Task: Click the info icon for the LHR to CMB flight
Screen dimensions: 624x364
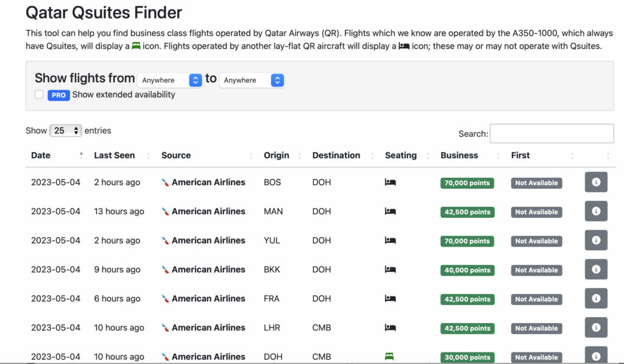Action: pyautogui.click(x=595, y=327)
